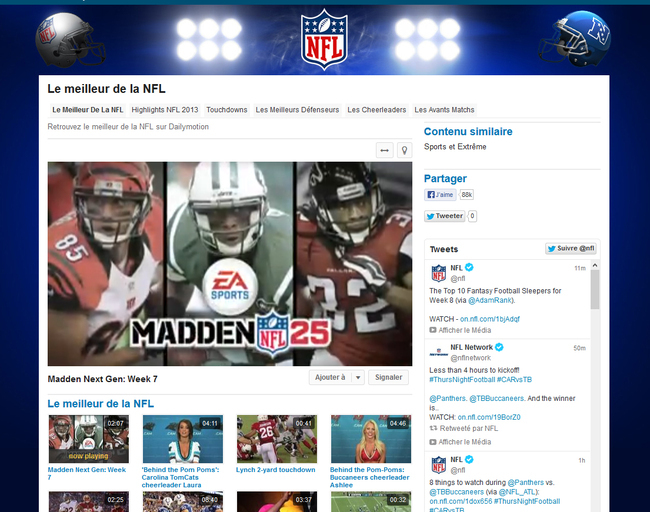Click the Suivre @nfl follow button
The height and width of the screenshot is (512, 650).
[x=571, y=248]
